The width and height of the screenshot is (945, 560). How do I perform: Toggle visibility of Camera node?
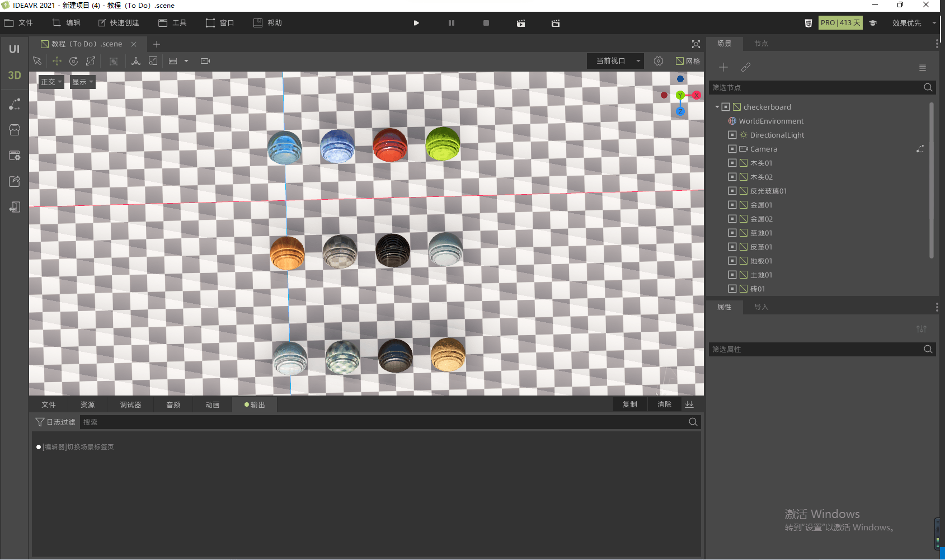coord(732,149)
